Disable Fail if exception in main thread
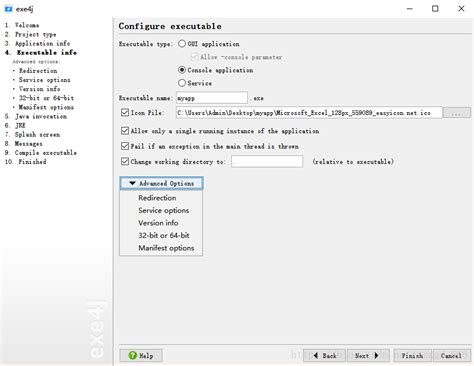The width and height of the screenshot is (474, 366). 125,146
